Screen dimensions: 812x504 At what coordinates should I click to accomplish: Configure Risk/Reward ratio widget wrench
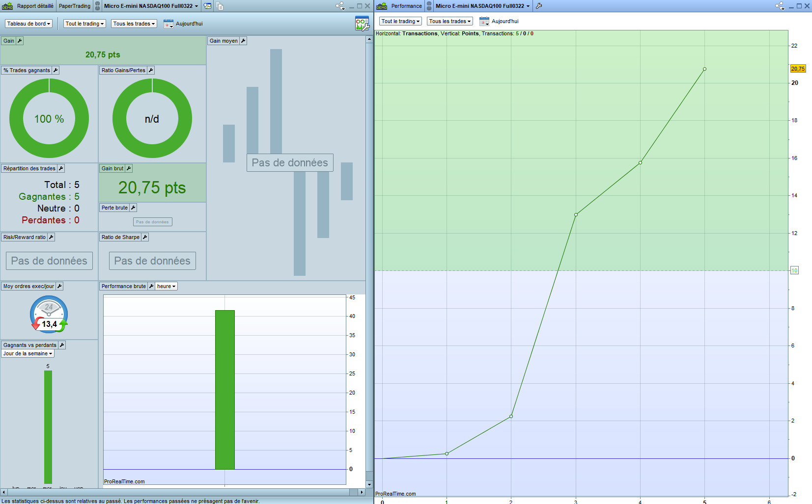pos(51,237)
